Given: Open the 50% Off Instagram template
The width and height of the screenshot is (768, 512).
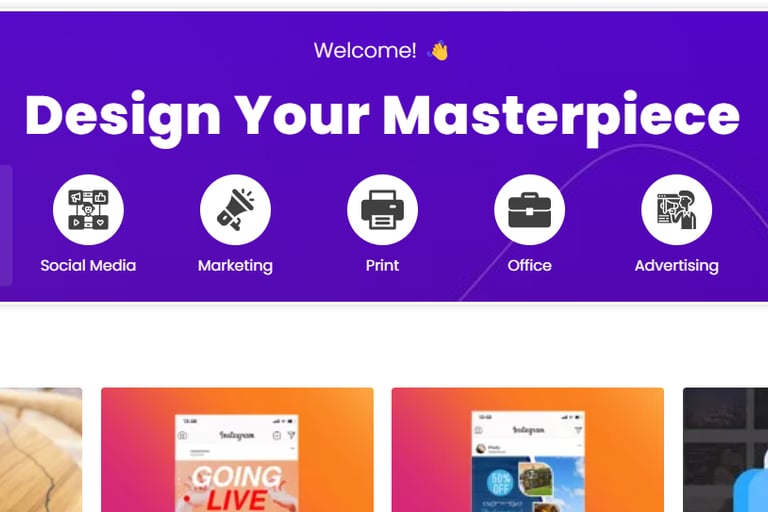Looking at the screenshot, I should (x=528, y=450).
